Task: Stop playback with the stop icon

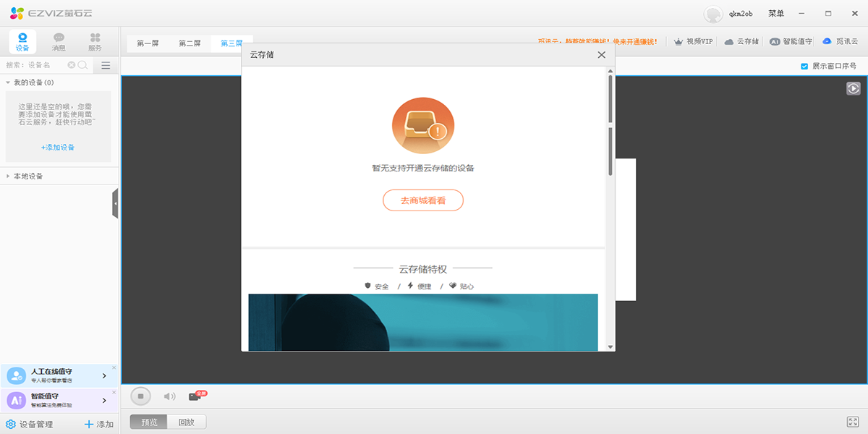Action: [141, 396]
